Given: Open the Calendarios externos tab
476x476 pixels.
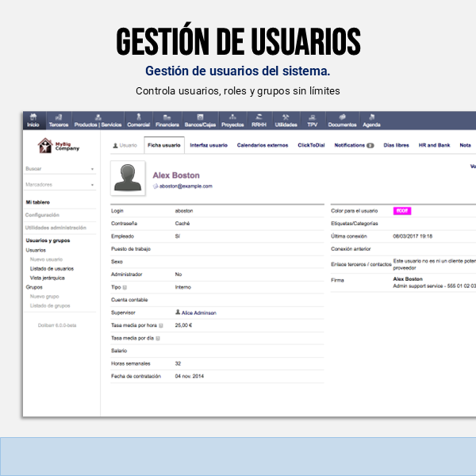Looking at the screenshot, I should [263, 145].
